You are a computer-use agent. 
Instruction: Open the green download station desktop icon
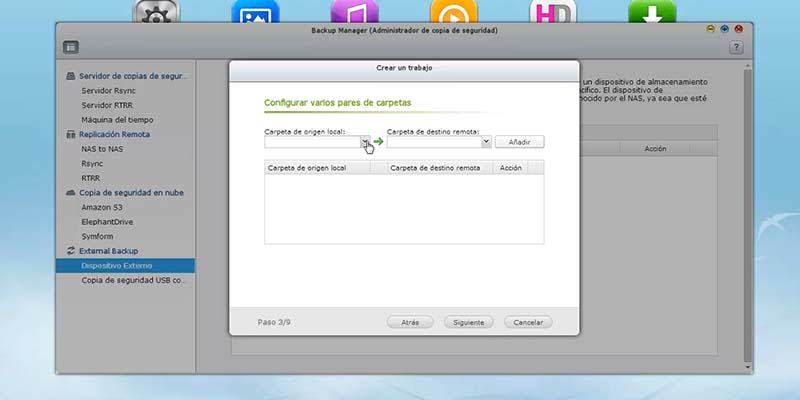tap(652, 11)
